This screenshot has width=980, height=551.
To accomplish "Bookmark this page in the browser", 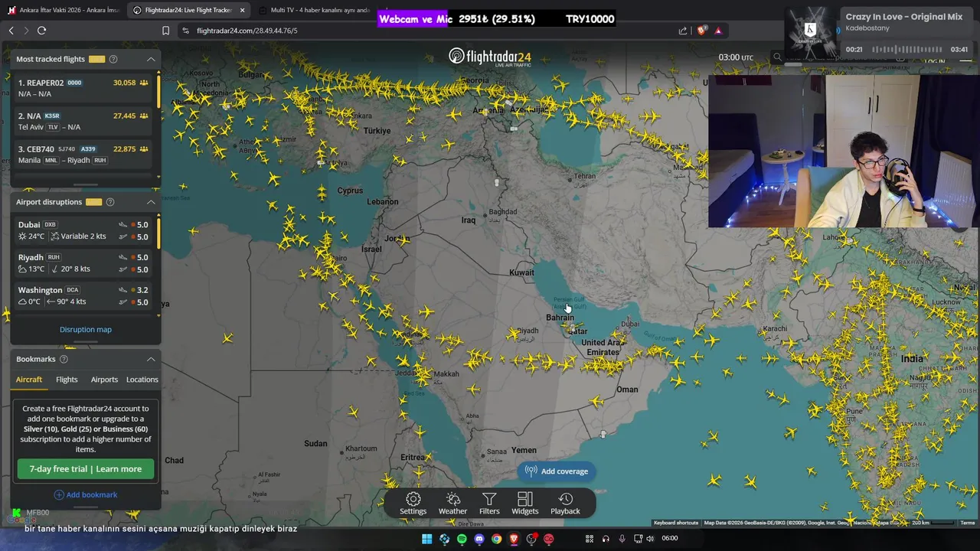I will [x=165, y=31].
